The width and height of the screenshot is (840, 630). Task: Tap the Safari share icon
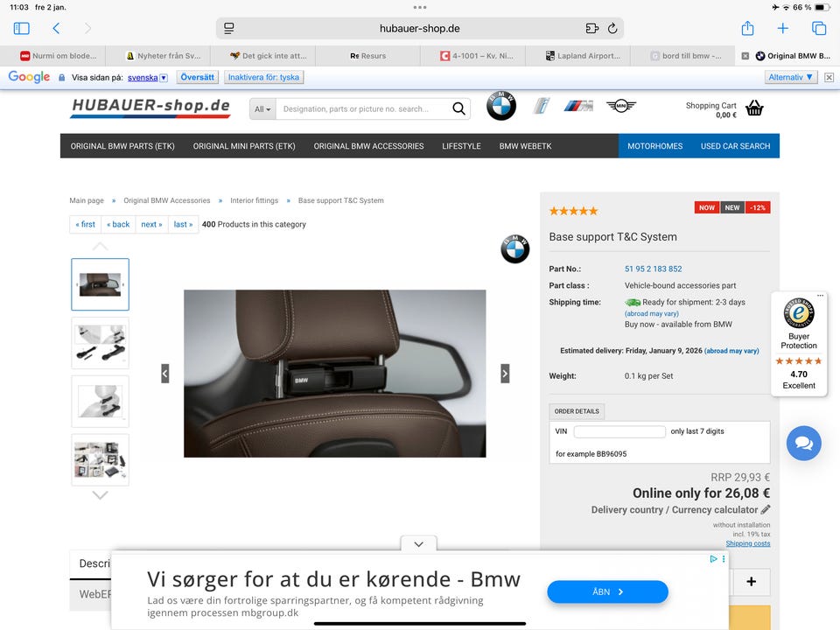tap(746, 28)
